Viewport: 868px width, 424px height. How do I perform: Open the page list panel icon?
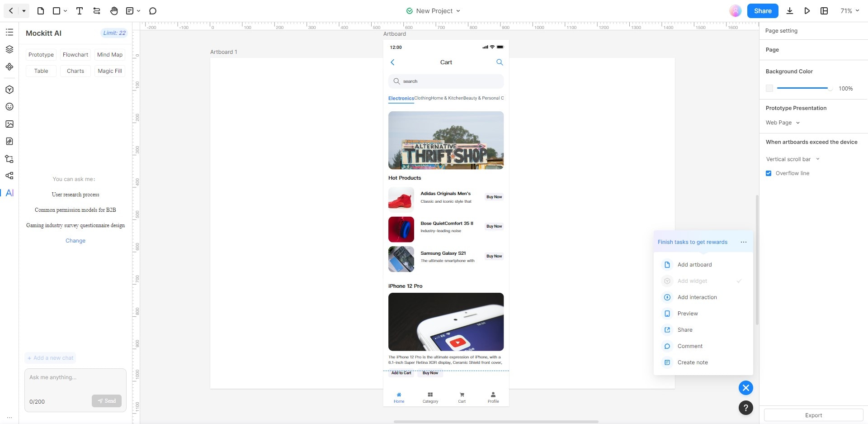[9, 32]
